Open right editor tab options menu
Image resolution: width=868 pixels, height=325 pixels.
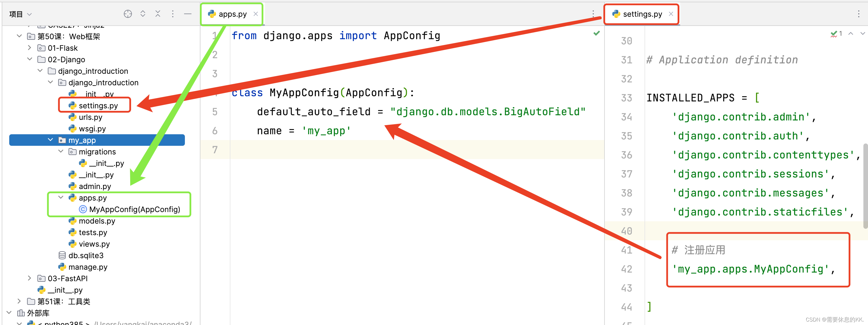pyautogui.click(x=858, y=14)
